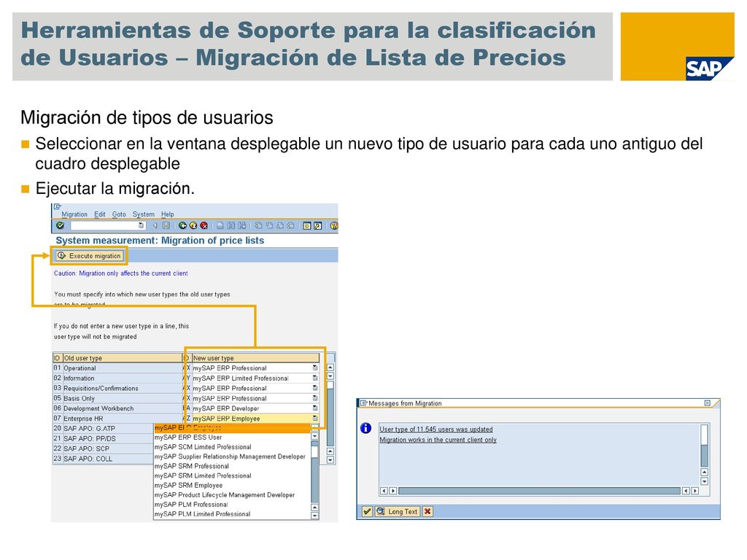The width and height of the screenshot is (747, 560).
Task: Click the Print icon in toolbar
Action: [x=220, y=226]
